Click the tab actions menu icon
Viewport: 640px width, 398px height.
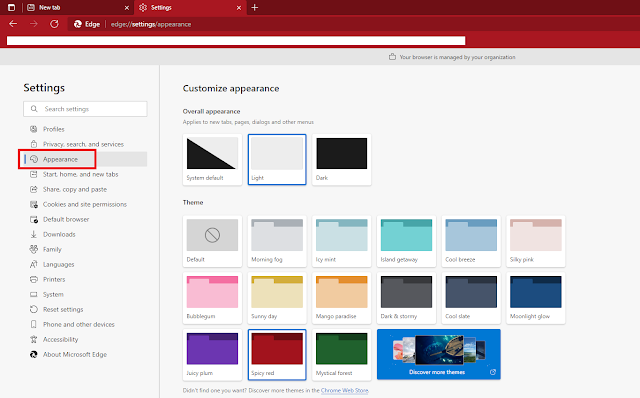(x=11, y=7)
